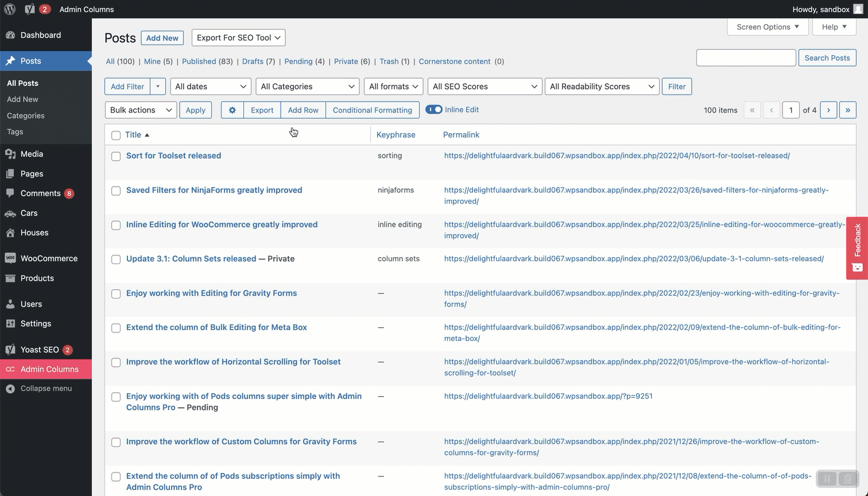Click the Search Posts button
This screenshot has width=868, height=496.
827,58
